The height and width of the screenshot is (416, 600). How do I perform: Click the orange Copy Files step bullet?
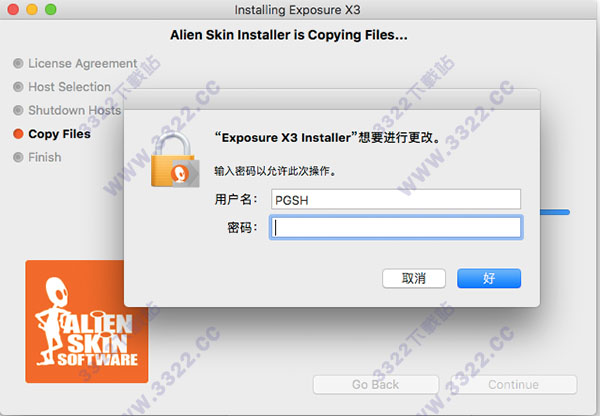[x=18, y=134]
